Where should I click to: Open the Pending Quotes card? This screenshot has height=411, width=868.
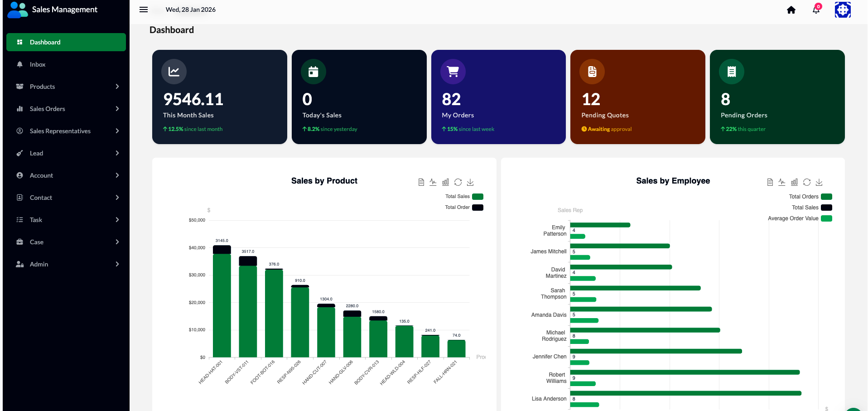[637, 97]
